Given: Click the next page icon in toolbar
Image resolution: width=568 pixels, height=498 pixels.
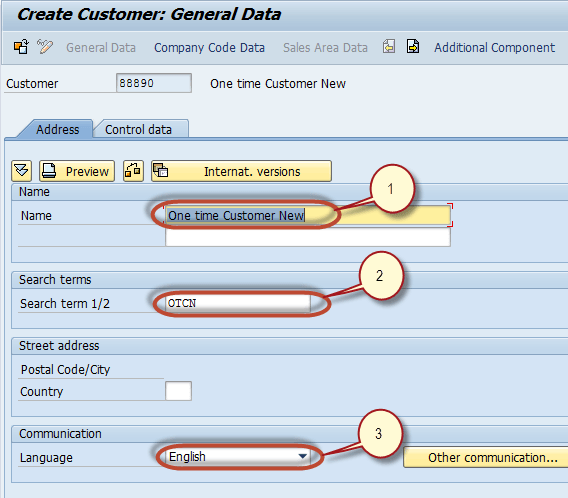Looking at the screenshot, I should point(413,47).
